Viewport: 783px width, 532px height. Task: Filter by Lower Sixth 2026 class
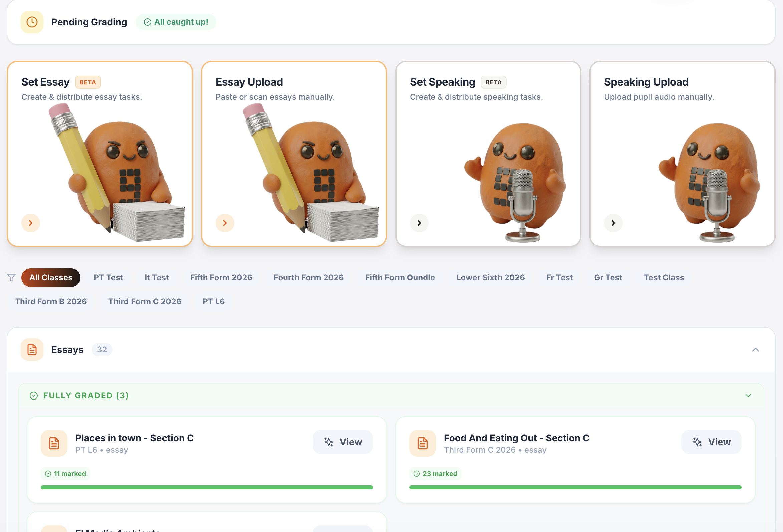point(491,278)
